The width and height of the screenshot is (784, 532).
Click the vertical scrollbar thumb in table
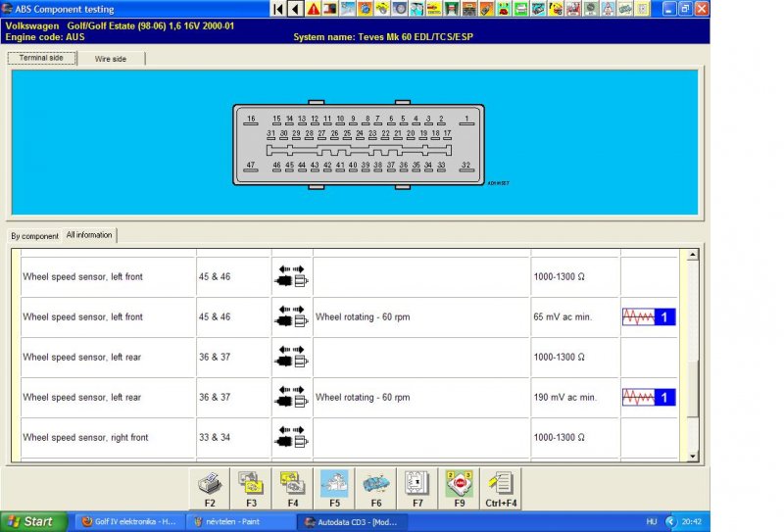(x=693, y=389)
